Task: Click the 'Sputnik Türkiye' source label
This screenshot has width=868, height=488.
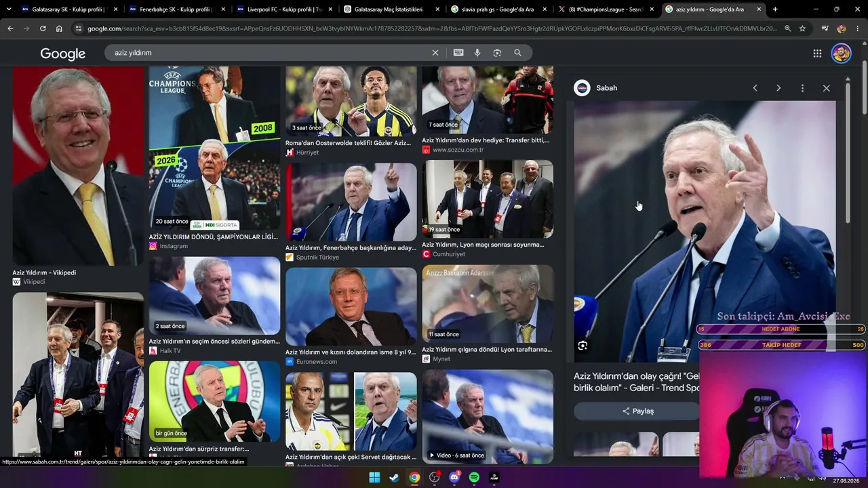Action: pos(317,258)
